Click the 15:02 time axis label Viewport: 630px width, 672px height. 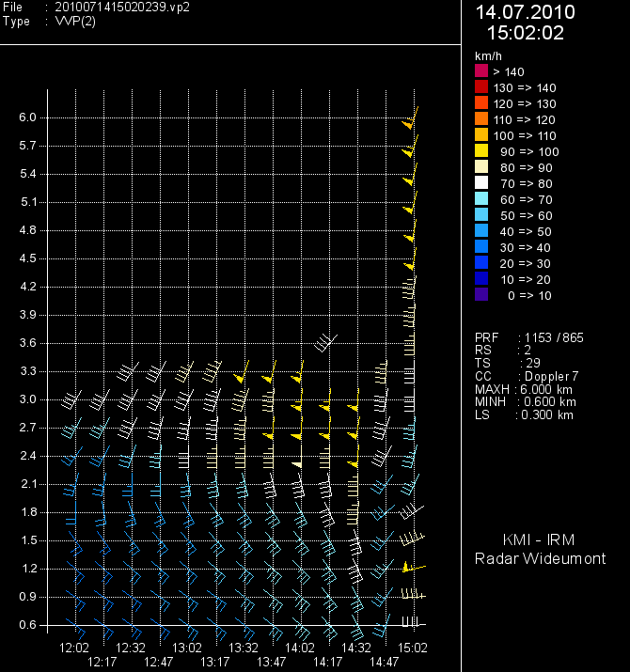413,648
